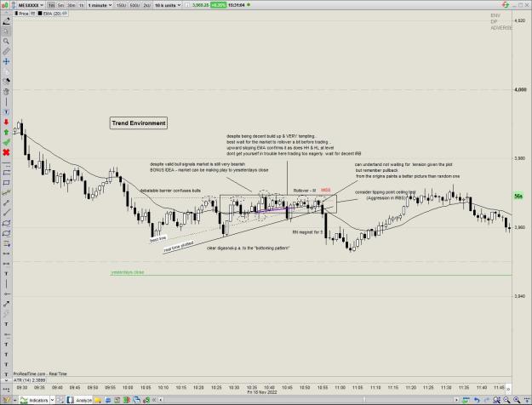Select the green checkmark drawing tool
Viewport: 532px width, 405px height.
[6, 142]
